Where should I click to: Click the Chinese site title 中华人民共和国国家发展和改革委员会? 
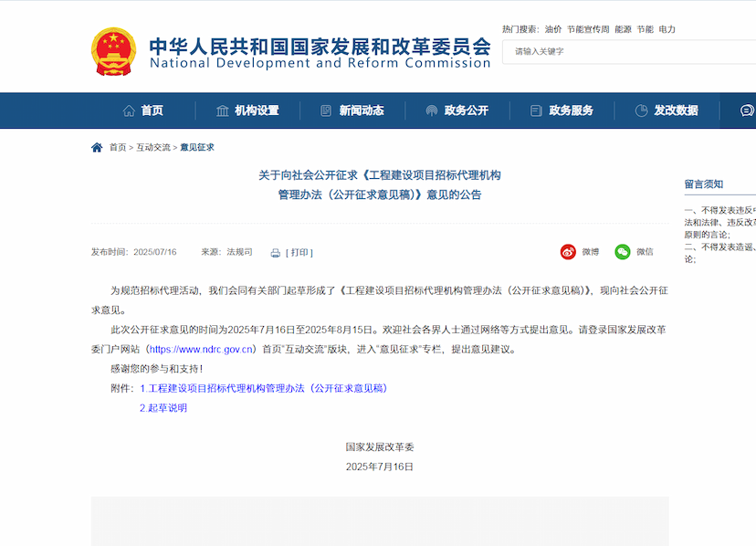coord(320,47)
